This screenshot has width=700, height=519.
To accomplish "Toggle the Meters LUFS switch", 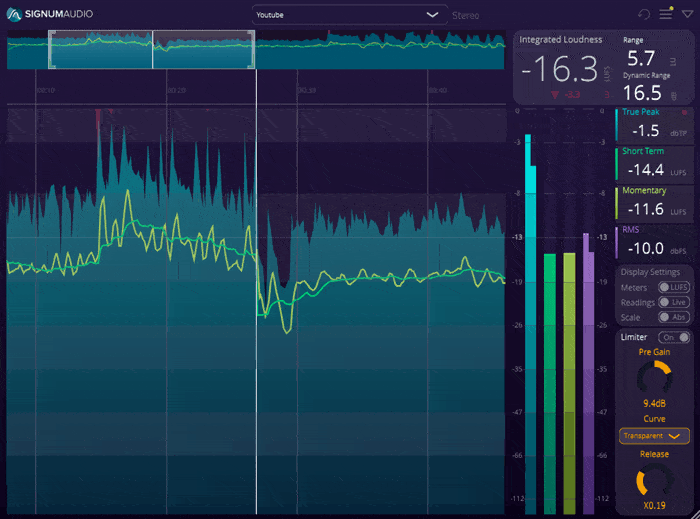I will [672, 287].
